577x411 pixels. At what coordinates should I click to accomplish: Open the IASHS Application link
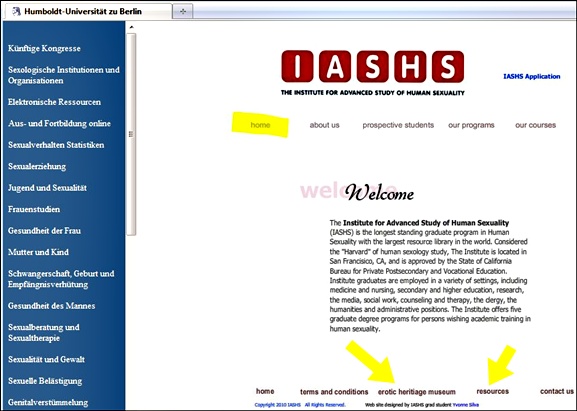pos(531,77)
